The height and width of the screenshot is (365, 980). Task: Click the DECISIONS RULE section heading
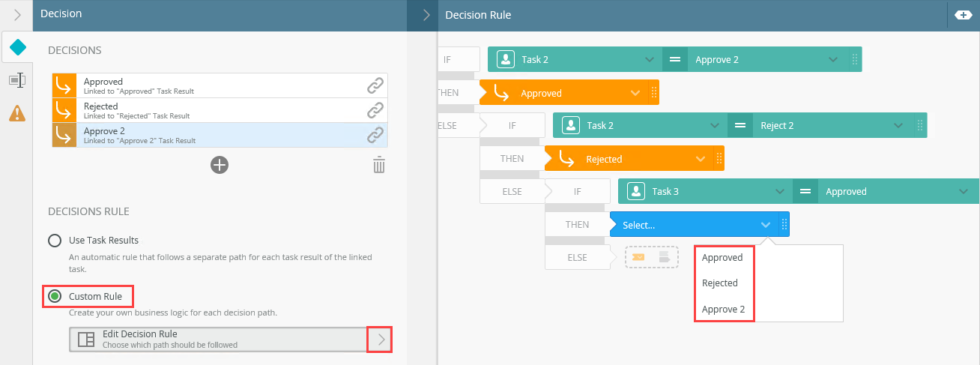click(89, 211)
